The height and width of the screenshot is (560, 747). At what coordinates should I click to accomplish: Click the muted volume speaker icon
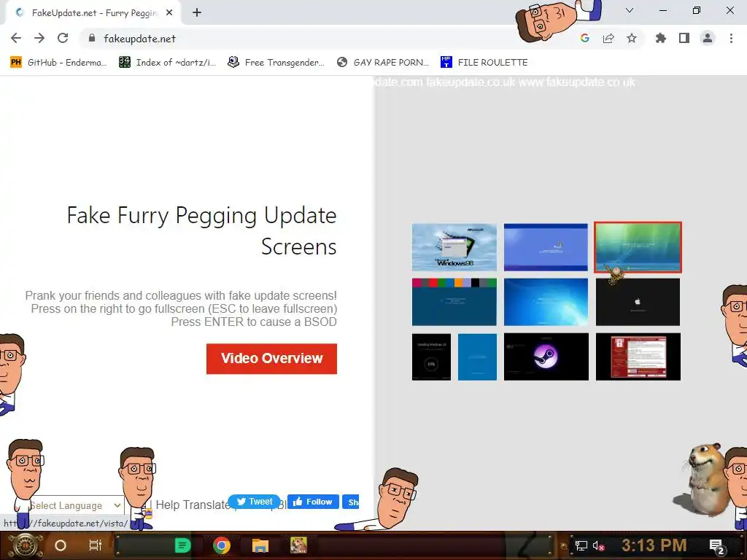point(598,545)
